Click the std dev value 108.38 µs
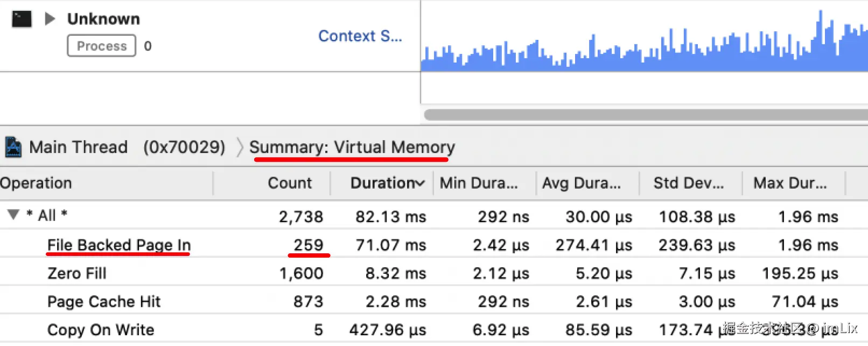 pos(697,217)
